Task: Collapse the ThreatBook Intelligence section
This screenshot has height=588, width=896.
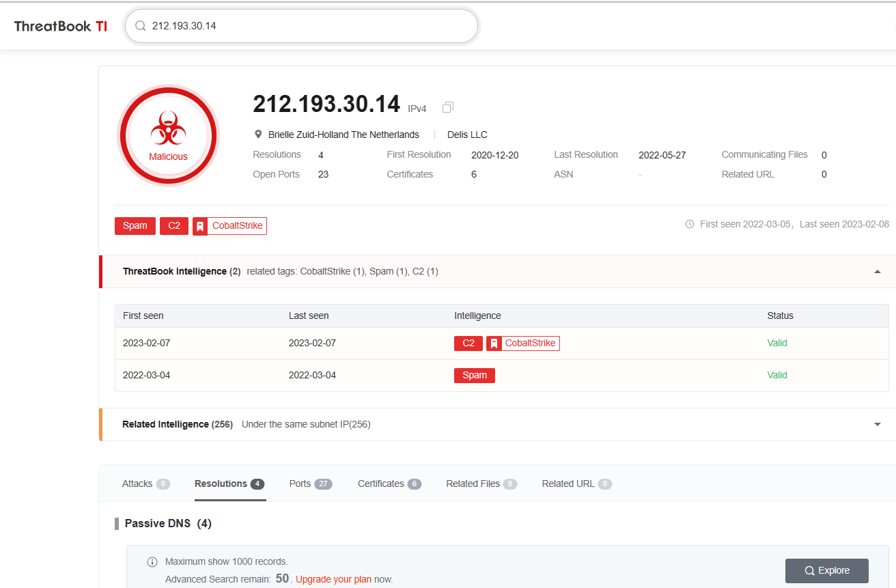Action: 877,271
